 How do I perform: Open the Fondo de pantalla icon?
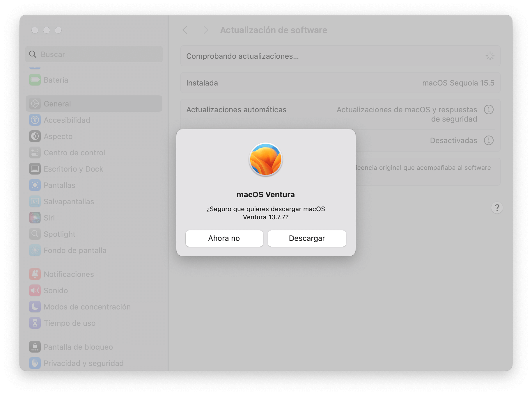(x=35, y=250)
